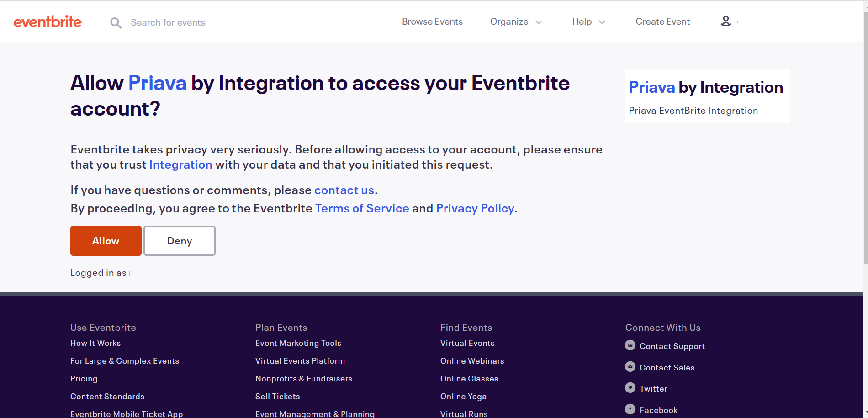The image size is (868, 418).
Task: Open How It Works footer link
Action: [95, 343]
